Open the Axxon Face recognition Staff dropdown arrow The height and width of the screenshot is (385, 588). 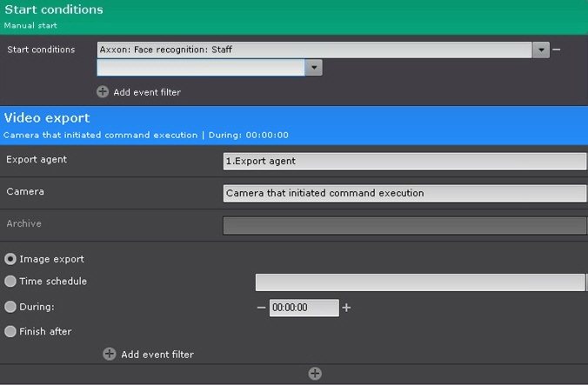point(542,50)
